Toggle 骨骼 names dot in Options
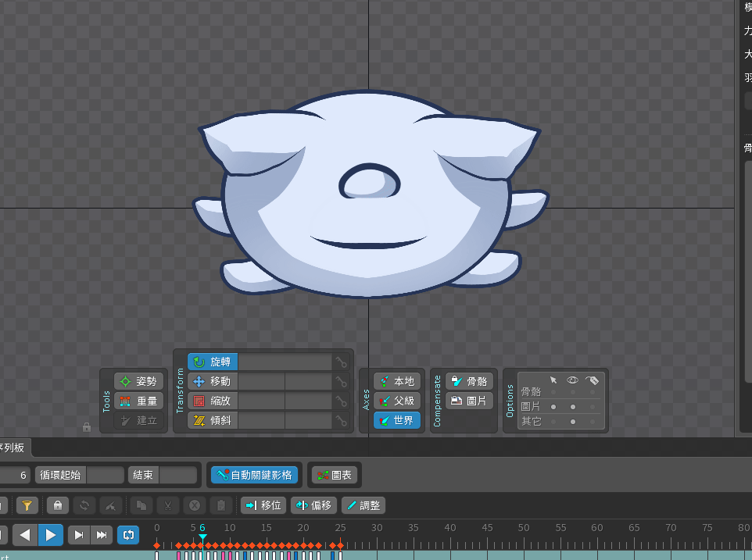This screenshot has height=560, width=752. point(593,392)
